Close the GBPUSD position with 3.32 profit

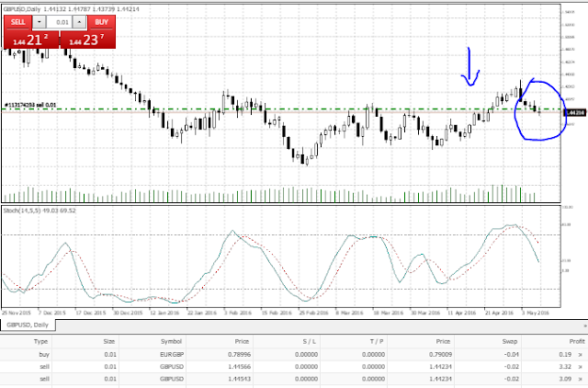pos(580,367)
